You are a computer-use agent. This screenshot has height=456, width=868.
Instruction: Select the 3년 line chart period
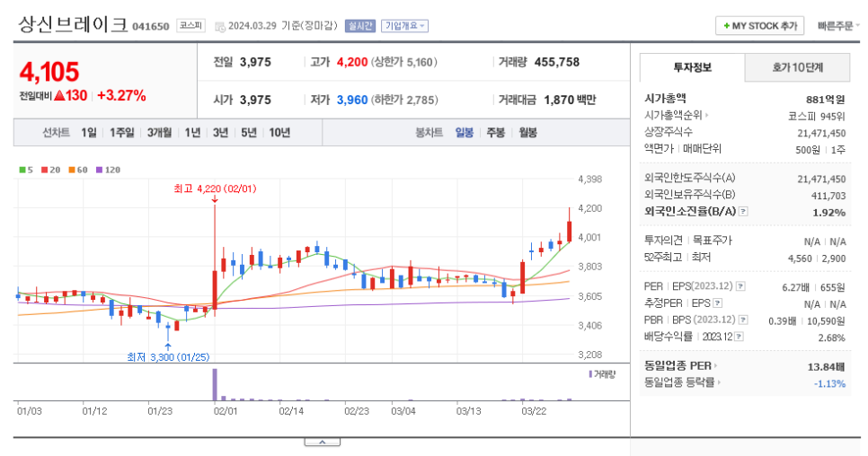coord(220,133)
